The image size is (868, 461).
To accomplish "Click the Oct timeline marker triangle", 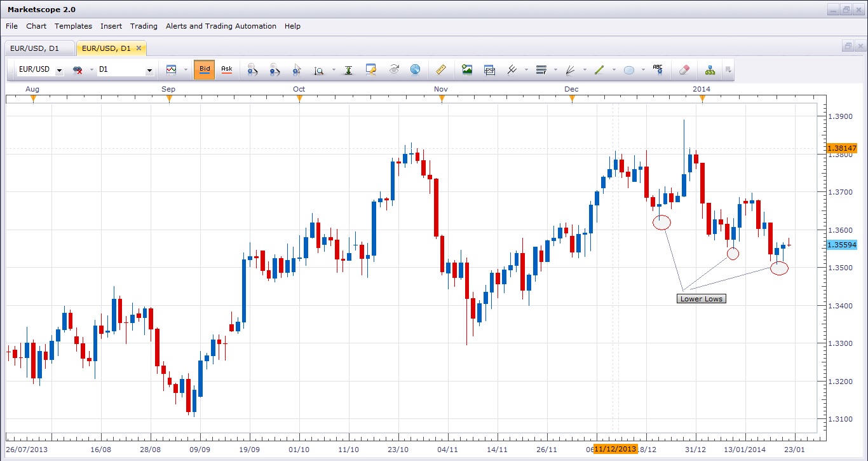I will point(299,99).
